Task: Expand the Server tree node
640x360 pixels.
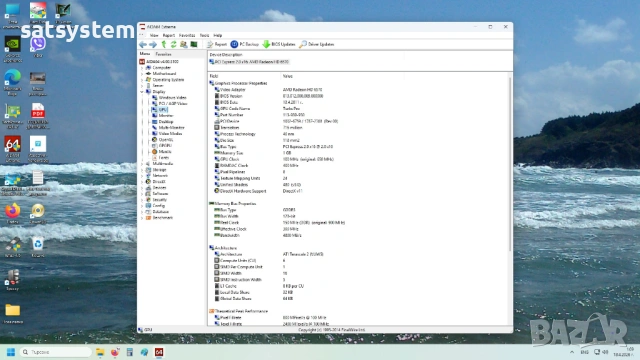Action: pos(142,86)
